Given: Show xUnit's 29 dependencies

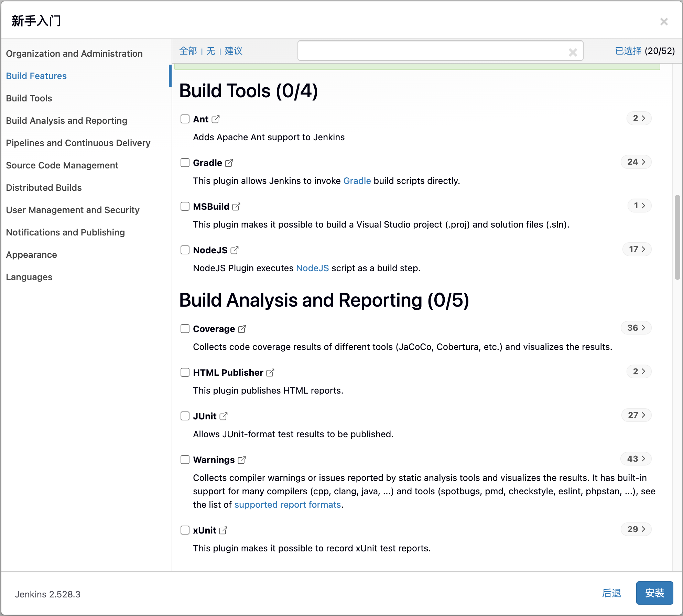Looking at the screenshot, I should click(x=636, y=529).
